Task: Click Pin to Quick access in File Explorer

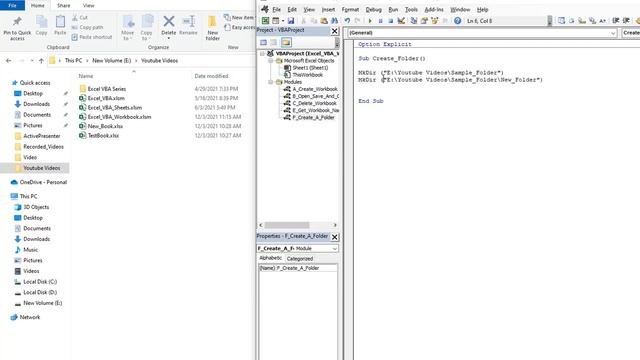Action: click(17, 29)
